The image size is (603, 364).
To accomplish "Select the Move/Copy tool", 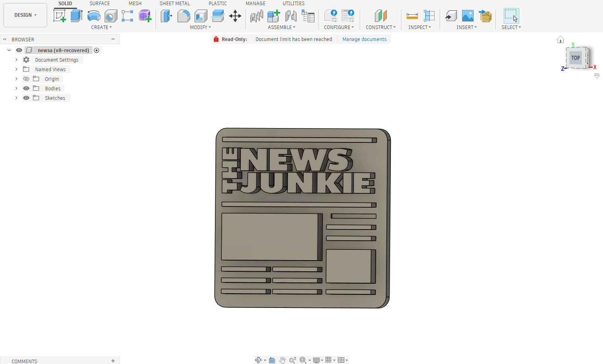I will pyautogui.click(x=235, y=16).
